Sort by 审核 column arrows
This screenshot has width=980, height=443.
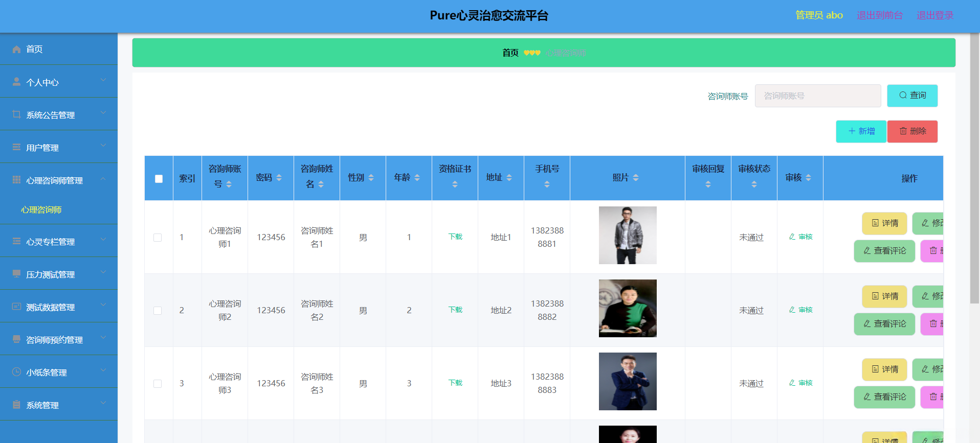808,178
